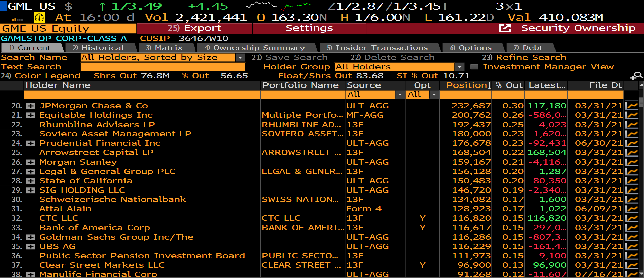Screen dimensions: 644x278
Task: Open chart icon for CTC LLC row
Action: tap(632, 218)
